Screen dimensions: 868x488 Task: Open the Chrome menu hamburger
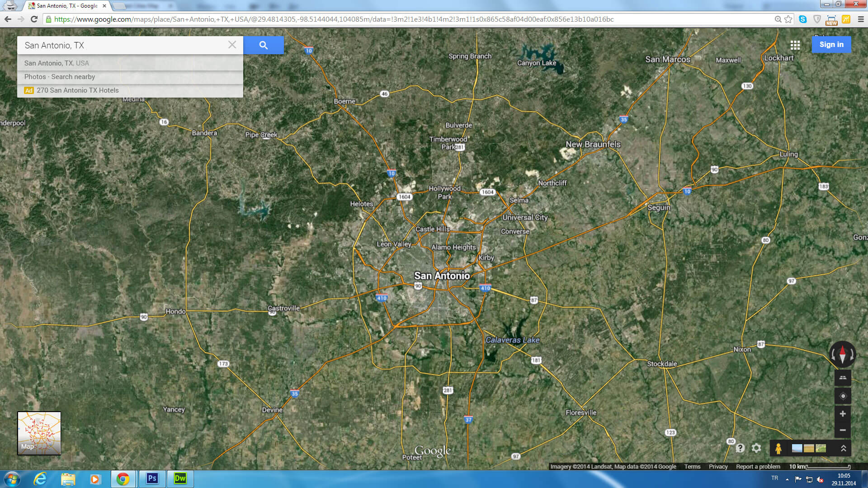861,19
